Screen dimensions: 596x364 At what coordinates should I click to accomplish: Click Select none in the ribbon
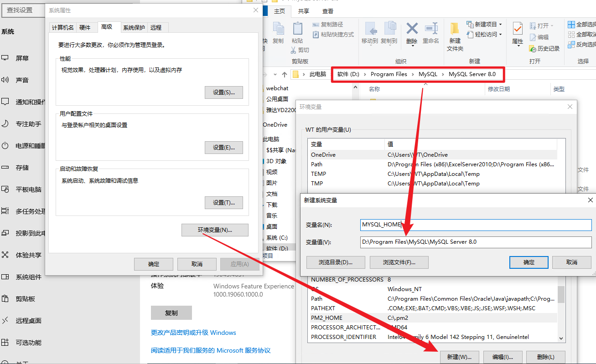pyautogui.click(x=582, y=35)
